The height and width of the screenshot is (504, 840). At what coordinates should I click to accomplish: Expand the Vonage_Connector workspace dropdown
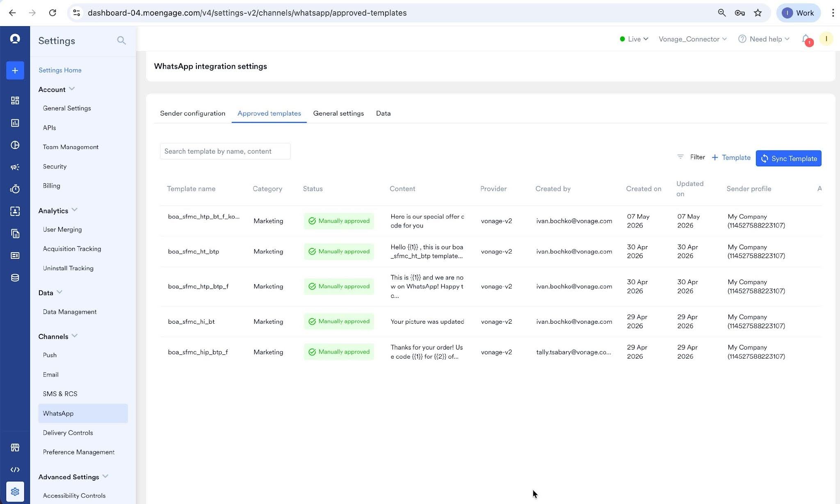pyautogui.click(x=692, y=39)
